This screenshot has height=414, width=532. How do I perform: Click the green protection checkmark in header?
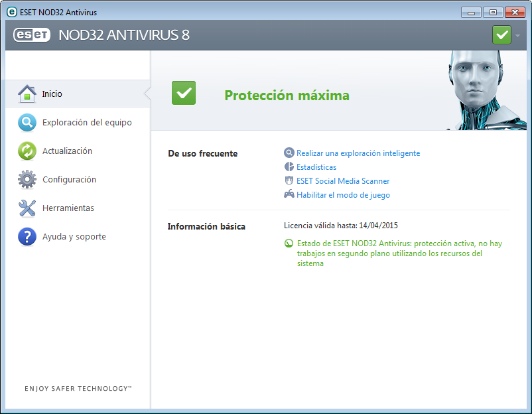tap(501, 34)
